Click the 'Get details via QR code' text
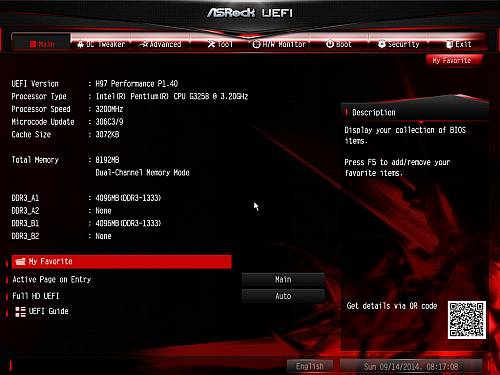The width and height of the screenshot is (500, 375). 392,306
